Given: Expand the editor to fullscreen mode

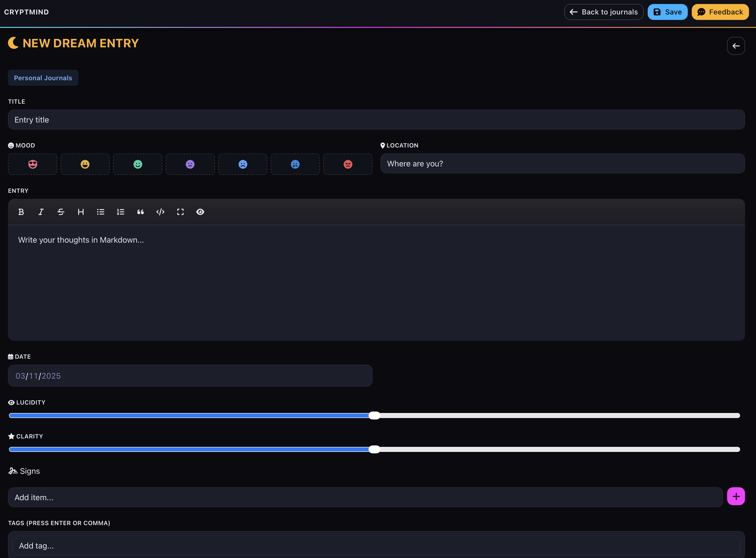Looking at the screenshot, I should (180, 212).
